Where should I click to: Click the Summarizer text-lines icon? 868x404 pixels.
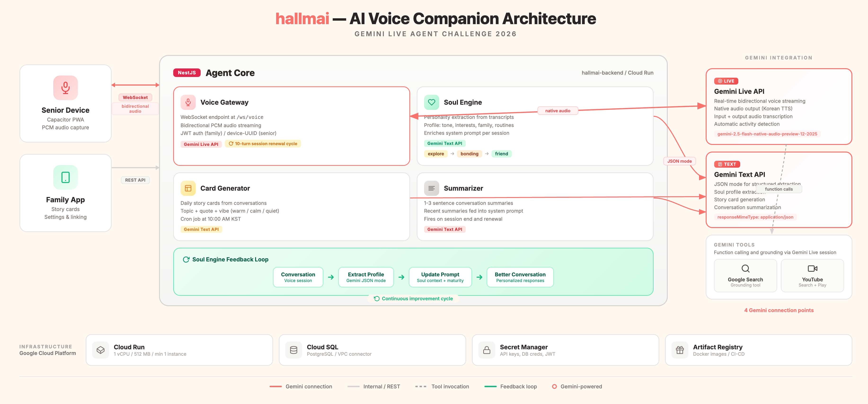coord(431,188)
